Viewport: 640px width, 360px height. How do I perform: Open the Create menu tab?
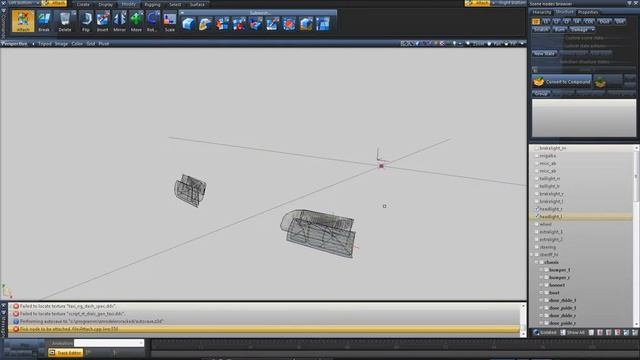[83, 4]
